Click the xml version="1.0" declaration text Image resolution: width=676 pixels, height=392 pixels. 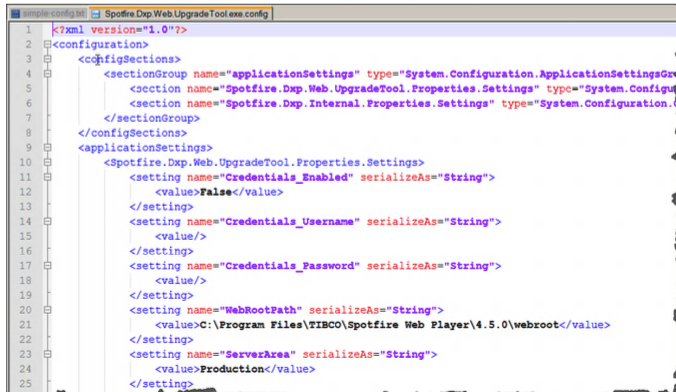(119, 30)
